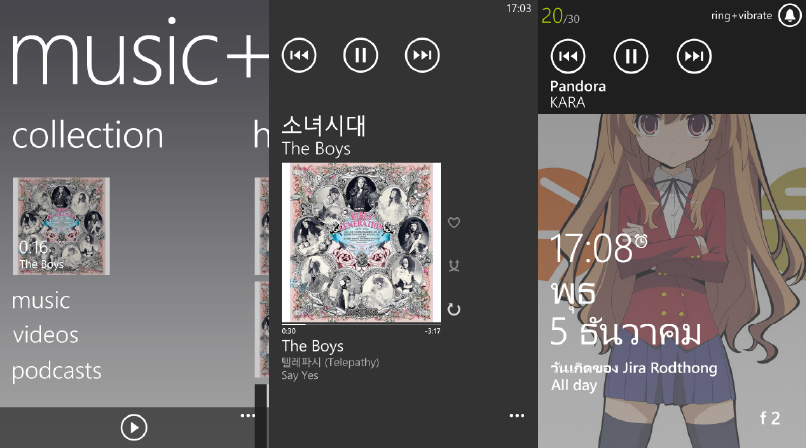Open the videos section
The width and height of the screenshot is (806, 448).
pos(45,335)
